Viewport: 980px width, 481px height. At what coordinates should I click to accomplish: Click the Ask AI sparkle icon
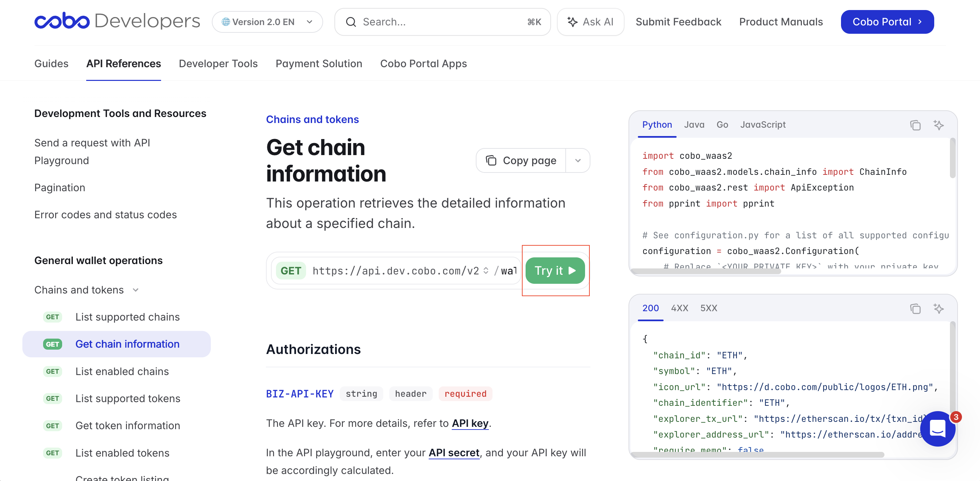572,22
